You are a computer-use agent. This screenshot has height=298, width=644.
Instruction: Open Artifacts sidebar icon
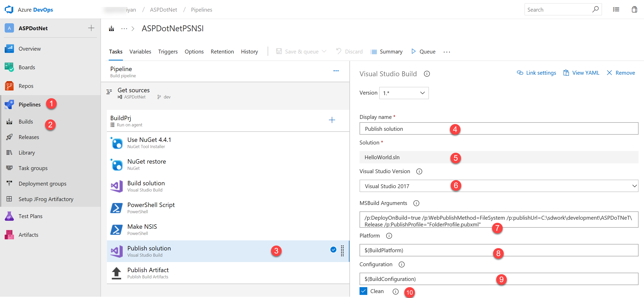click(x=9, y=235)
